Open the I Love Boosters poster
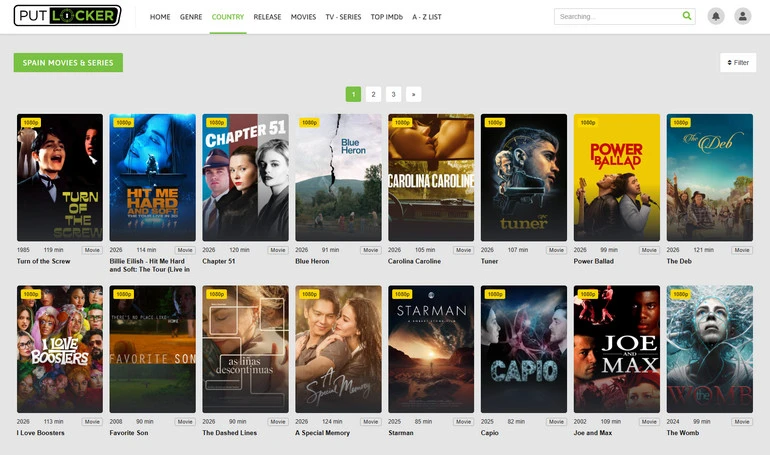Viewport: 770px width, 455px height. pos(60,349)
